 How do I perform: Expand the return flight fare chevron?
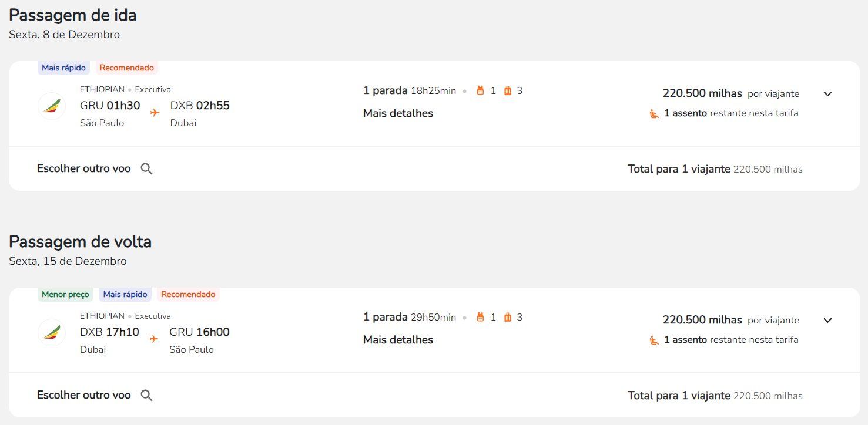point(827,321)
